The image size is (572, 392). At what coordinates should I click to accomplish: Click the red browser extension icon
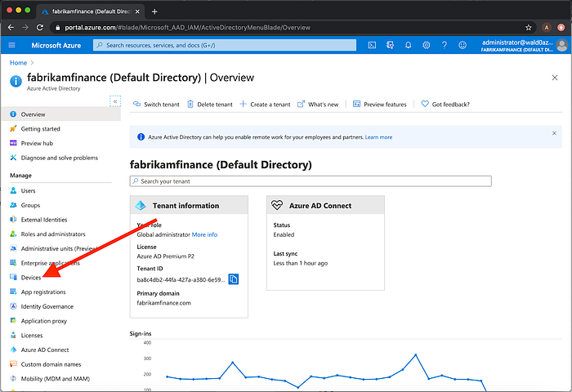(x=561, y=27)
